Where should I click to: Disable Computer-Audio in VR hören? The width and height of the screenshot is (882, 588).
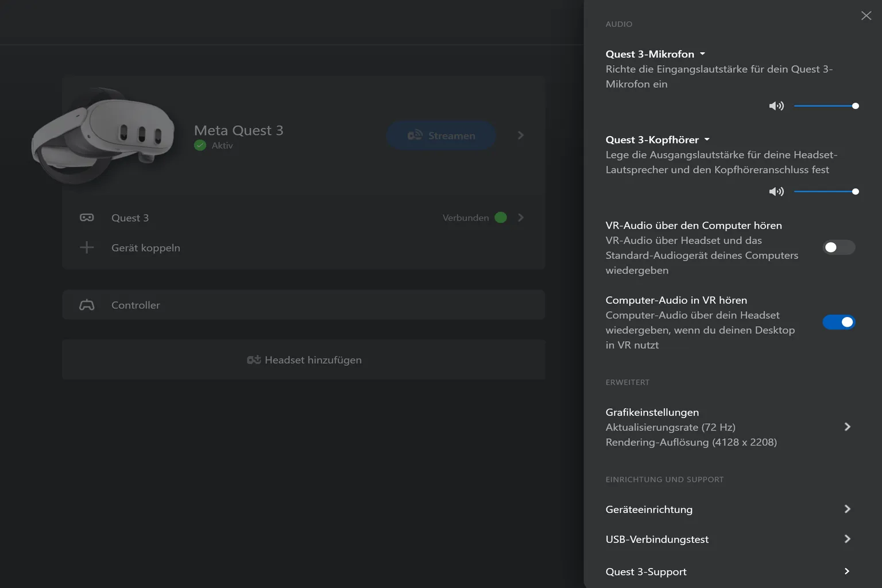pyautogui.click(x=839, y=322)
